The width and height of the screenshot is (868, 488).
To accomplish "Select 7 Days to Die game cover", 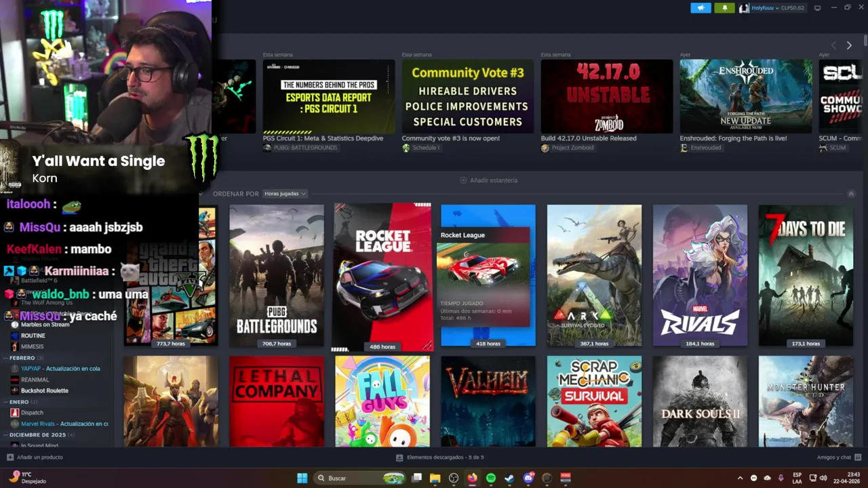I will [x=806, y=275].
